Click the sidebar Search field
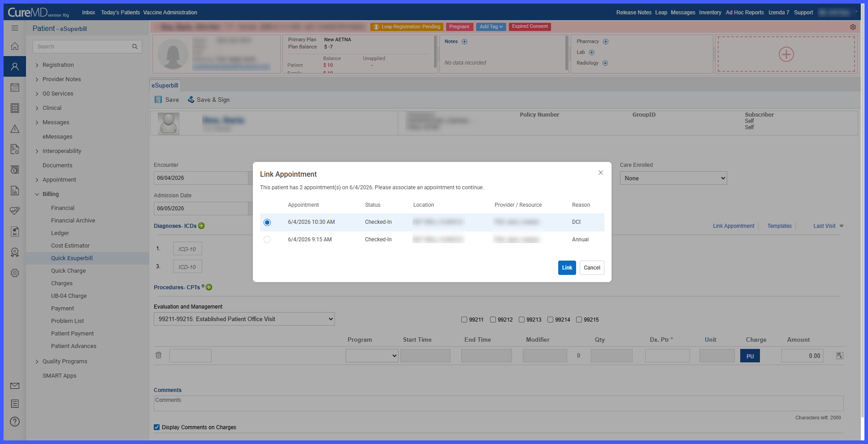This screenshot has height=444, width=868. tap(87, 47)
